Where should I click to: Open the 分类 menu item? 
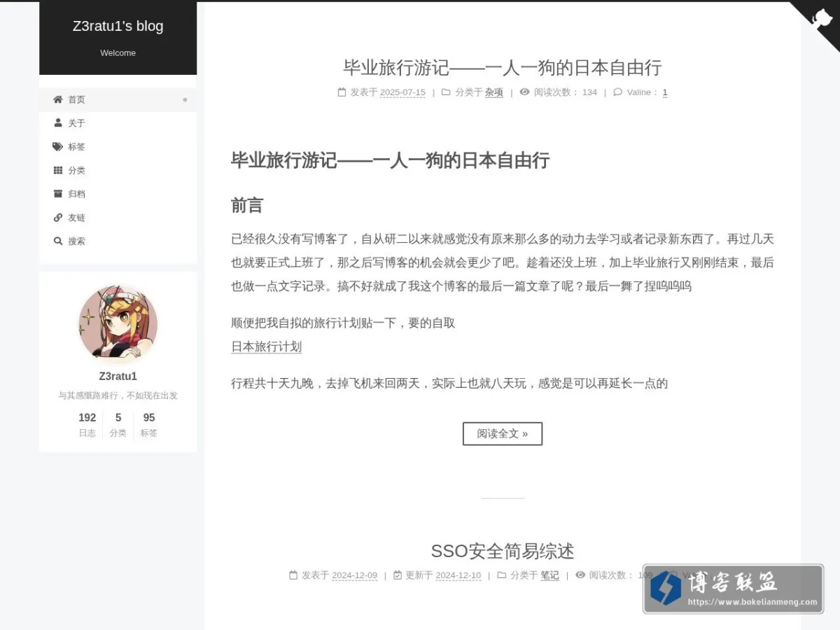118,170
